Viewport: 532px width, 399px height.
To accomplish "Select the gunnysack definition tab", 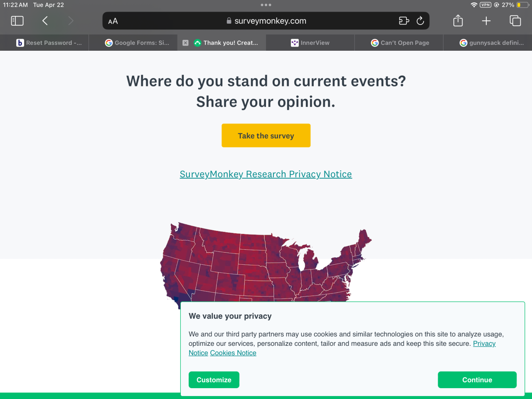I will (492, 43).
